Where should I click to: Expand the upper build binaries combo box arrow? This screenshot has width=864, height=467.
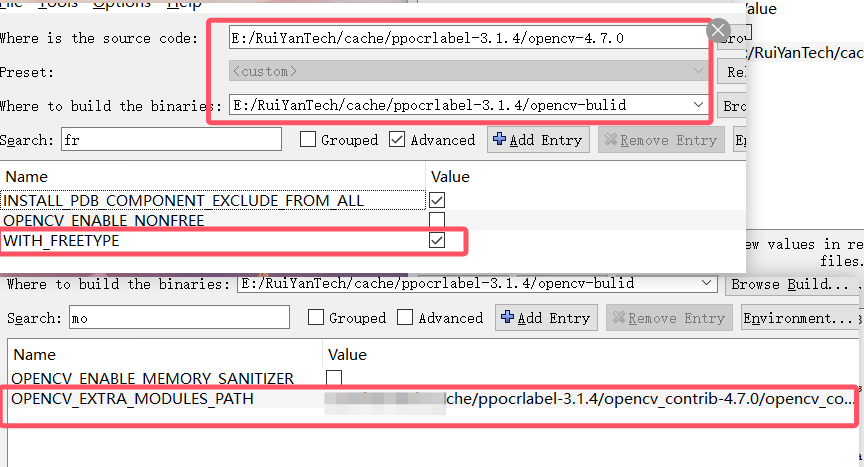coord(698,105)
